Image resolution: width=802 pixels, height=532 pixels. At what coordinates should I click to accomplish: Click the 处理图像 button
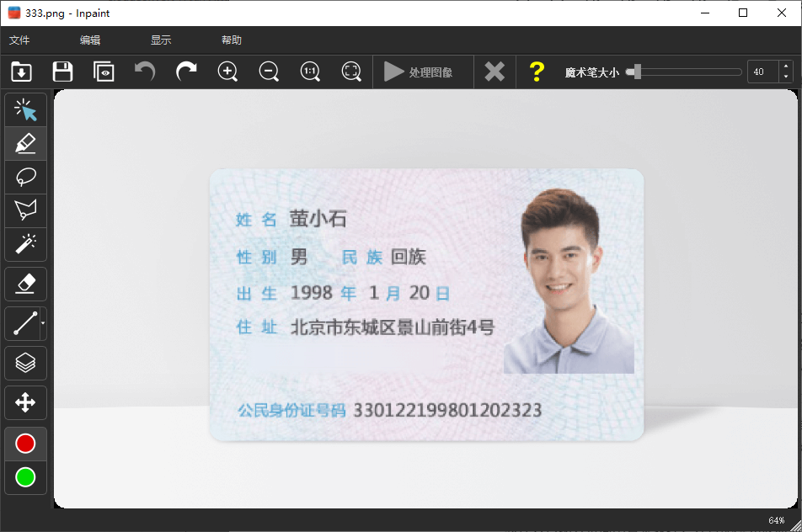click(x=419, y=72)
